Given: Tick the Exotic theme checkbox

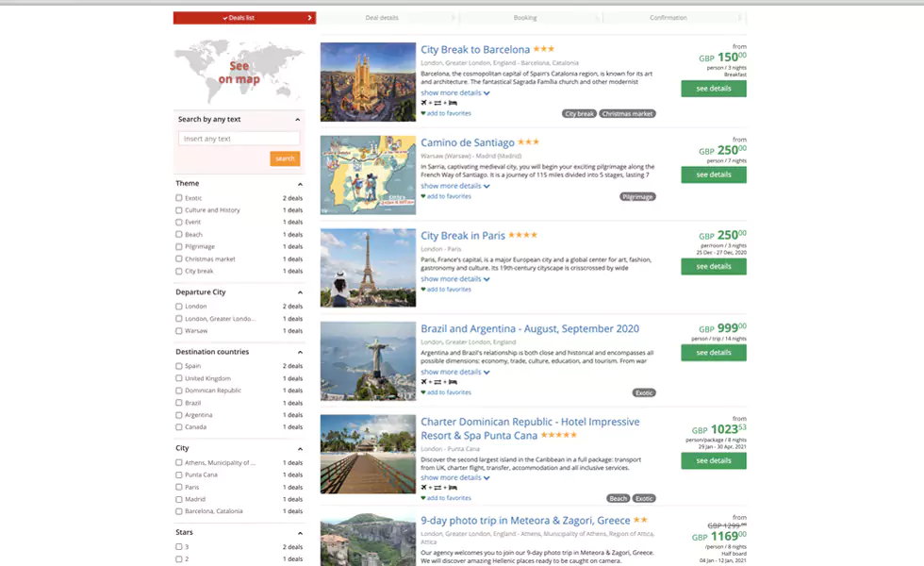Looking at the screenshot, I should (179, 198).
